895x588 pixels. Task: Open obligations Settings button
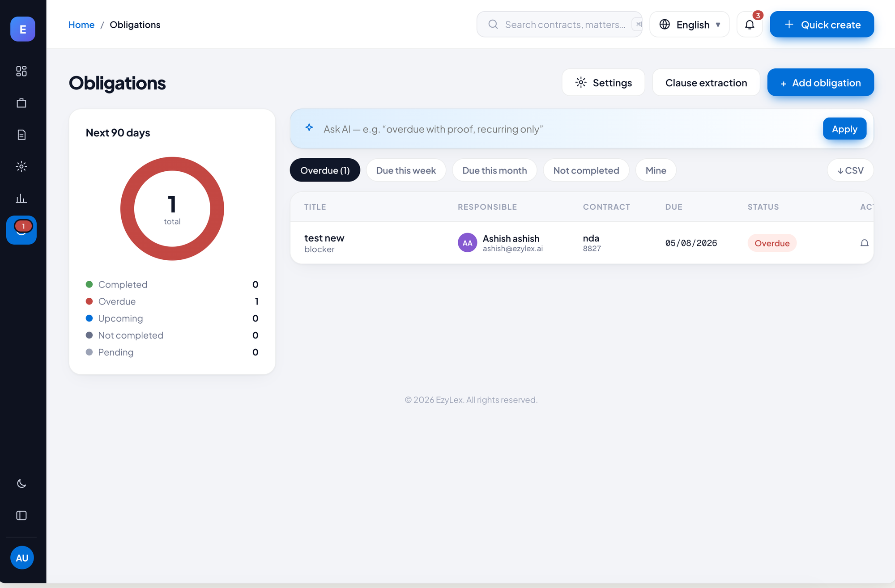(603, 82)
